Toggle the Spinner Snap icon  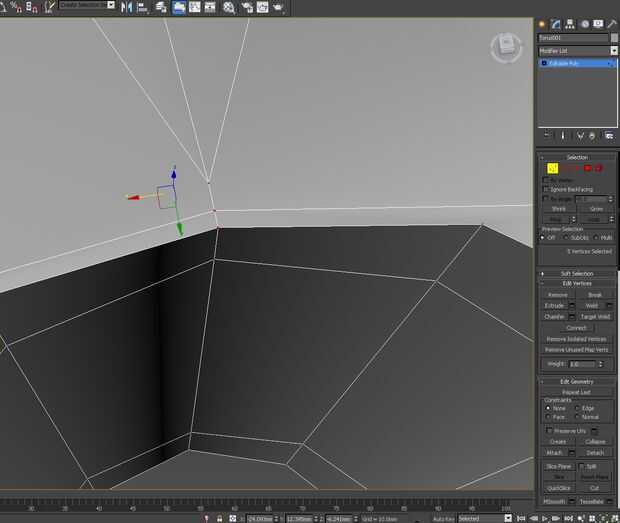32,7
